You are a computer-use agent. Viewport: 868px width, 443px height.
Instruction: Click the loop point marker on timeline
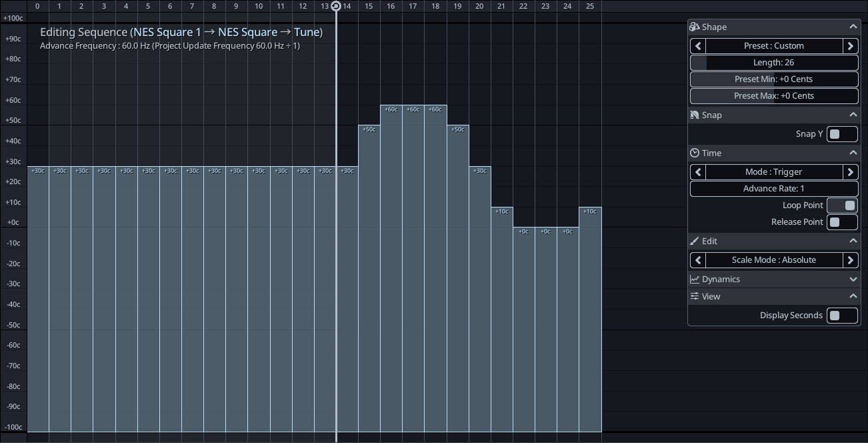click(x=336, y=6)
